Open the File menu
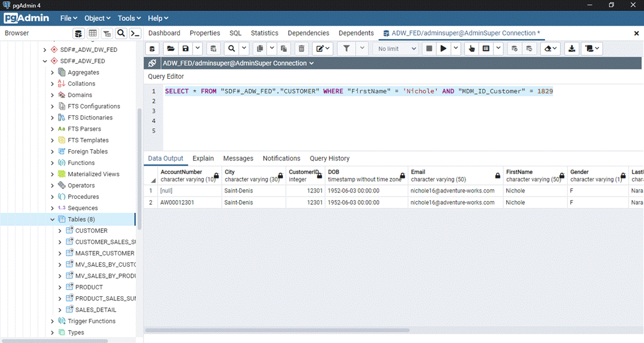This screenshot has width=644, height=343. [x=68, y=19]
